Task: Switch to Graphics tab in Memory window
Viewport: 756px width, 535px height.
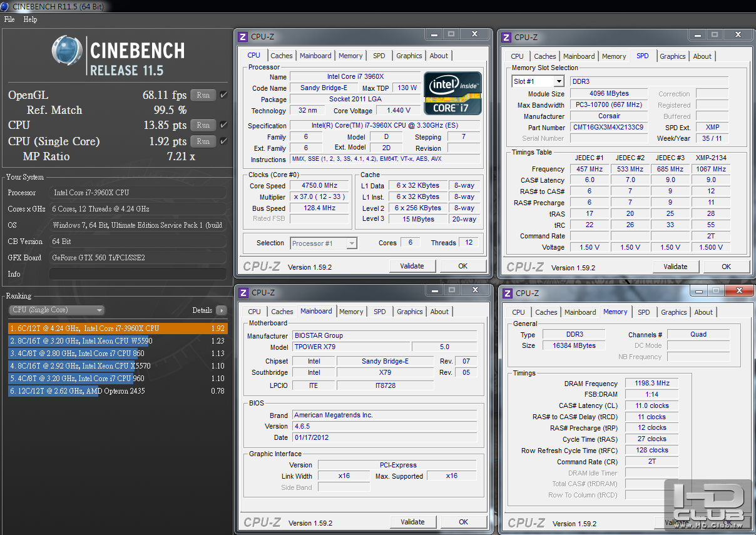Action: pyautogui.click(x=673, y=312)
